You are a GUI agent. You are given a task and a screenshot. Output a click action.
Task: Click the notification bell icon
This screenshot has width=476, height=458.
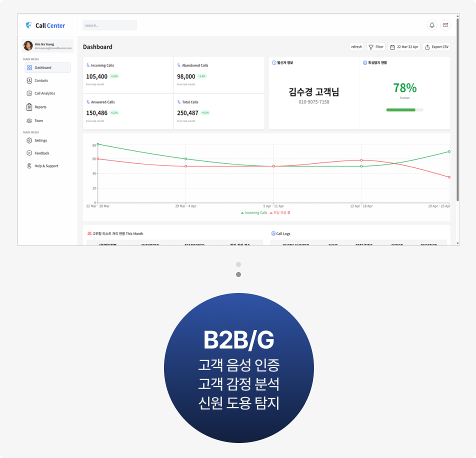point(431,25)
